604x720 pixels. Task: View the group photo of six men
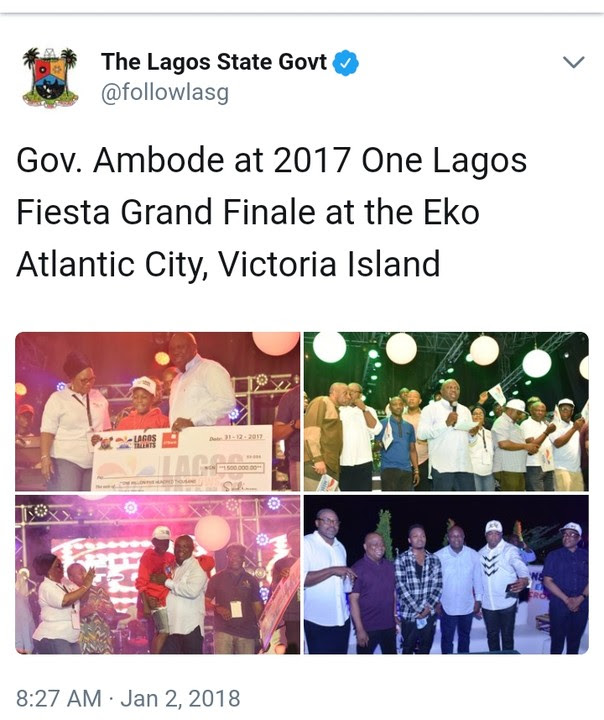coord(446,574)
